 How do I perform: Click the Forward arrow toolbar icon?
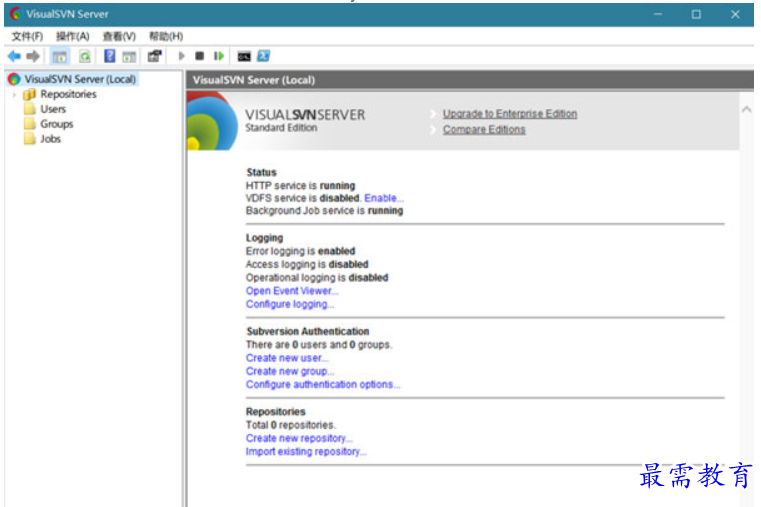point(33,56)
